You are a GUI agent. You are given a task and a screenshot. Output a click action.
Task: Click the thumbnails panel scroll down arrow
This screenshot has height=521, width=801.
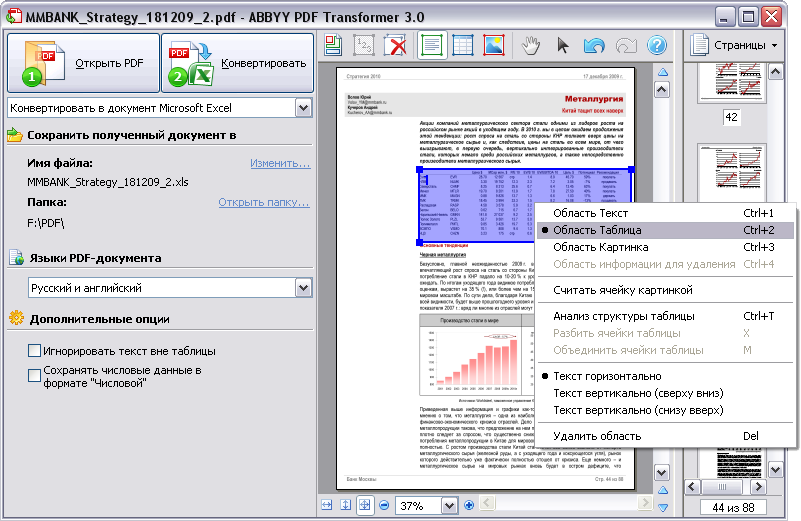tap(775, 469)
